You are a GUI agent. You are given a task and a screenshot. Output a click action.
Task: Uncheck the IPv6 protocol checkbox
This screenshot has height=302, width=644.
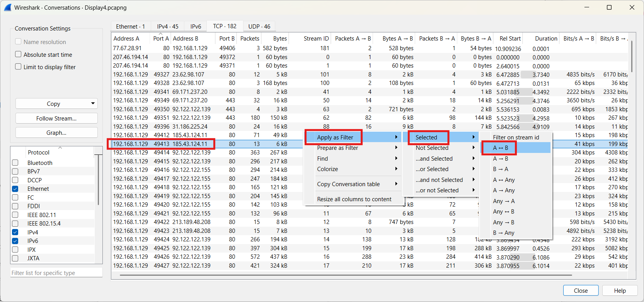point(15,241)
